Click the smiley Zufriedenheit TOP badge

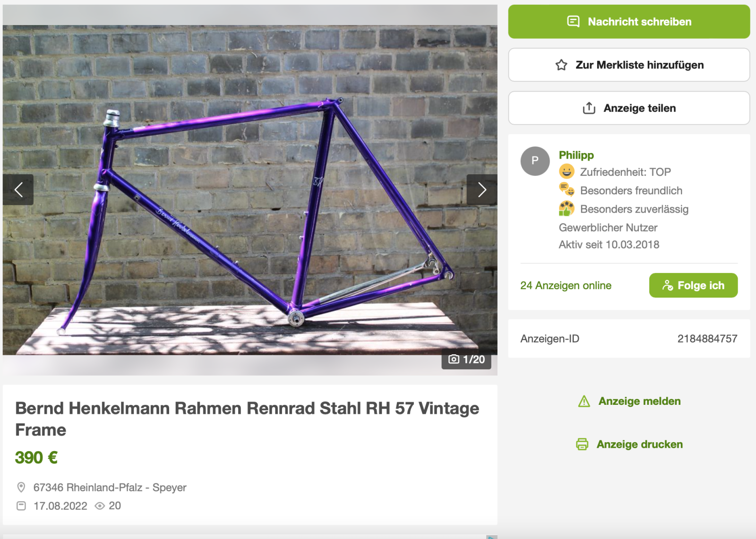[x=567, y=171]
